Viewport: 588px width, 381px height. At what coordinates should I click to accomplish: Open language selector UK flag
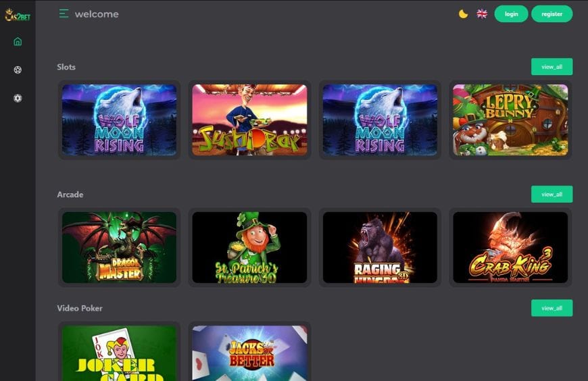[x=482, y=14]
